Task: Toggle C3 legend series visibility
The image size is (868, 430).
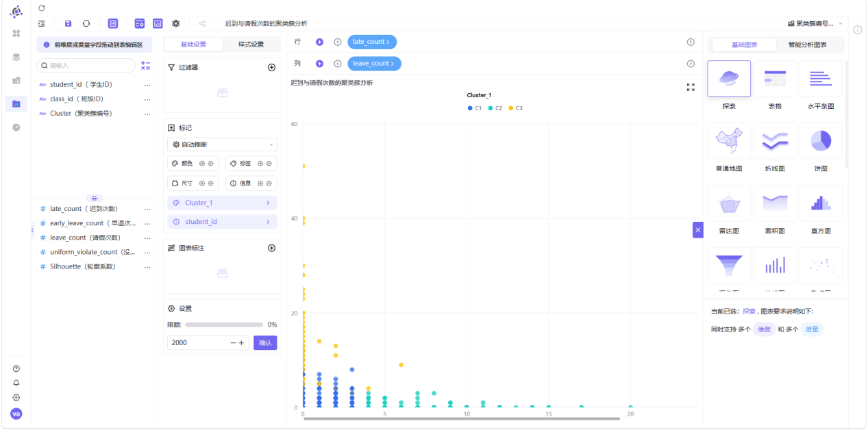Action: [515, 108]
